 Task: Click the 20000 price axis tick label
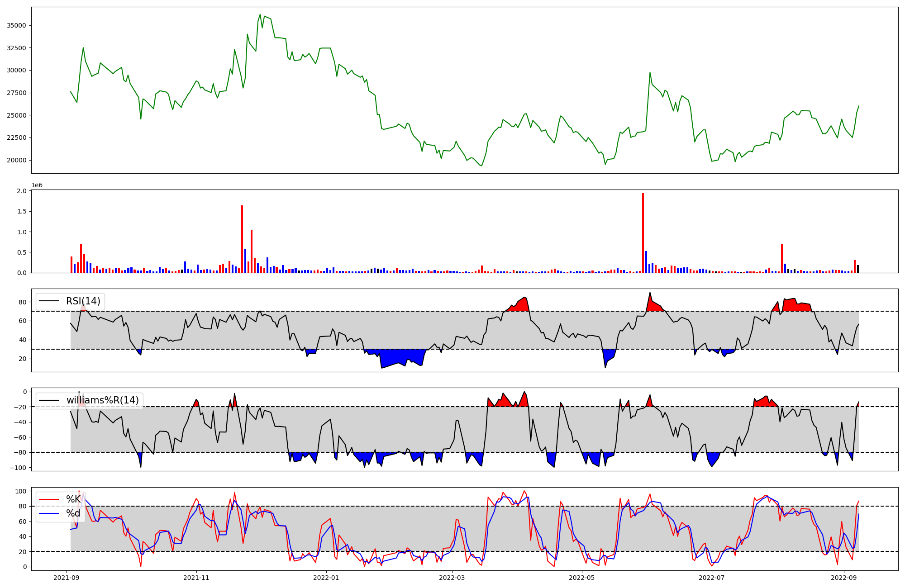coord(16,160)
